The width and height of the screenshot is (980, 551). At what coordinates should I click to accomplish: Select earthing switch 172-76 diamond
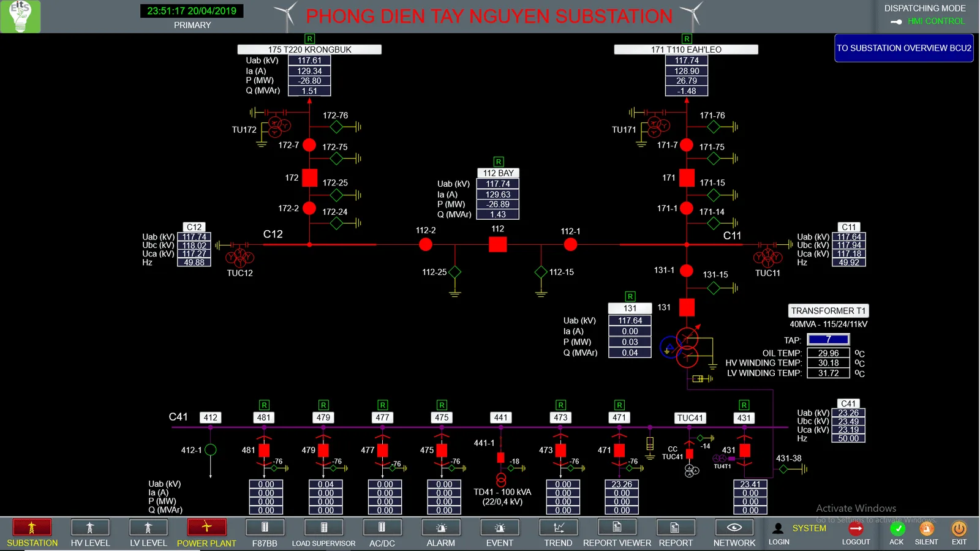337,127
